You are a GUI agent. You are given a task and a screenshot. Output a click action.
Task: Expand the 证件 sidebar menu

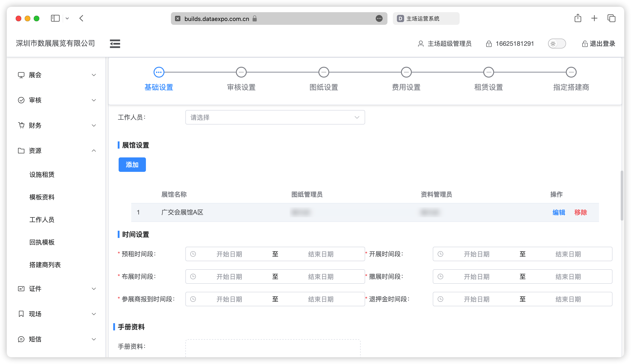(57, 288)
